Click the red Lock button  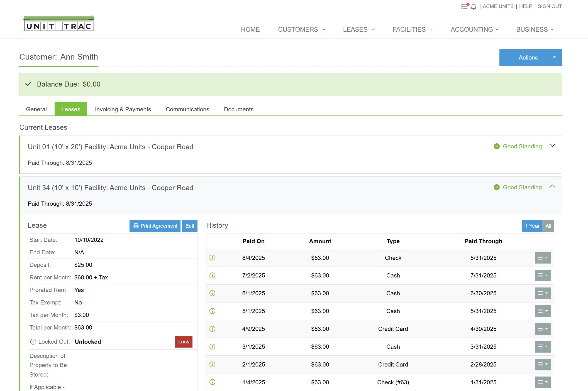click(184, 342)
